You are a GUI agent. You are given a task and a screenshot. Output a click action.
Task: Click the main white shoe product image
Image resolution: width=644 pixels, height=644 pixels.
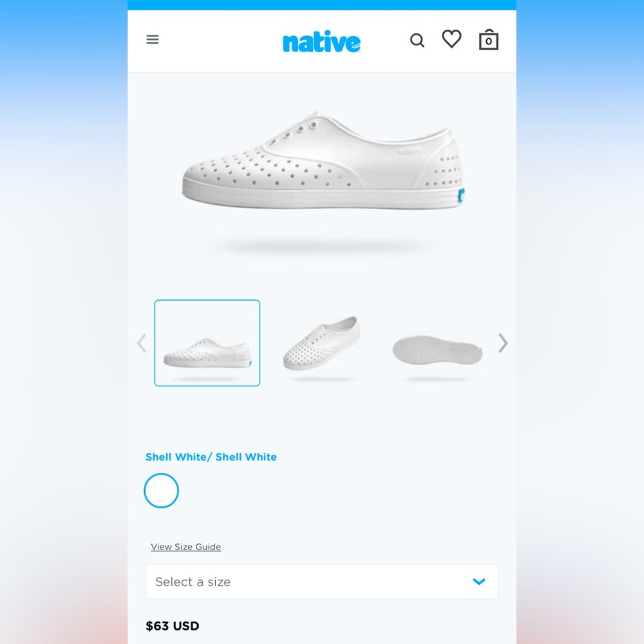pos(323,160)
